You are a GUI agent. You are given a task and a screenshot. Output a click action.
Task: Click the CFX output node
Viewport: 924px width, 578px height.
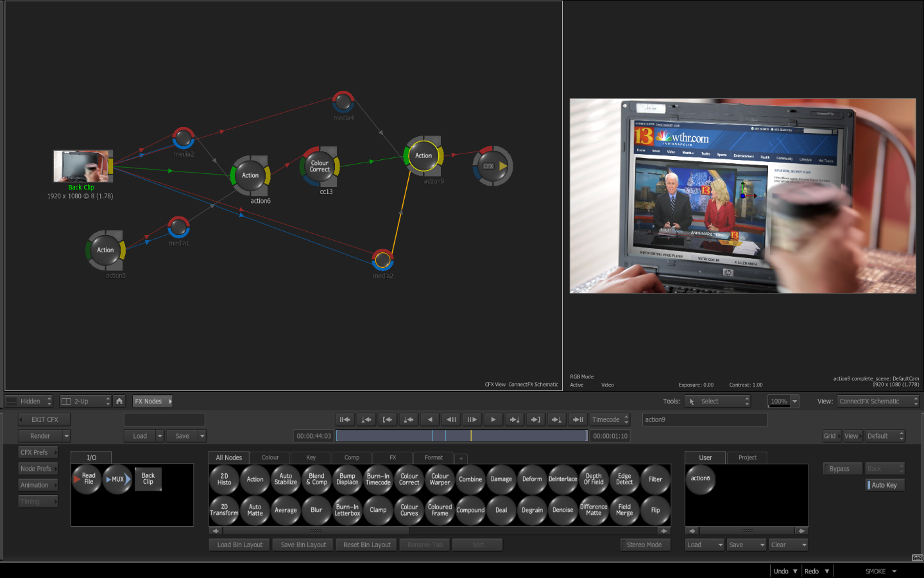click(492, 166)
